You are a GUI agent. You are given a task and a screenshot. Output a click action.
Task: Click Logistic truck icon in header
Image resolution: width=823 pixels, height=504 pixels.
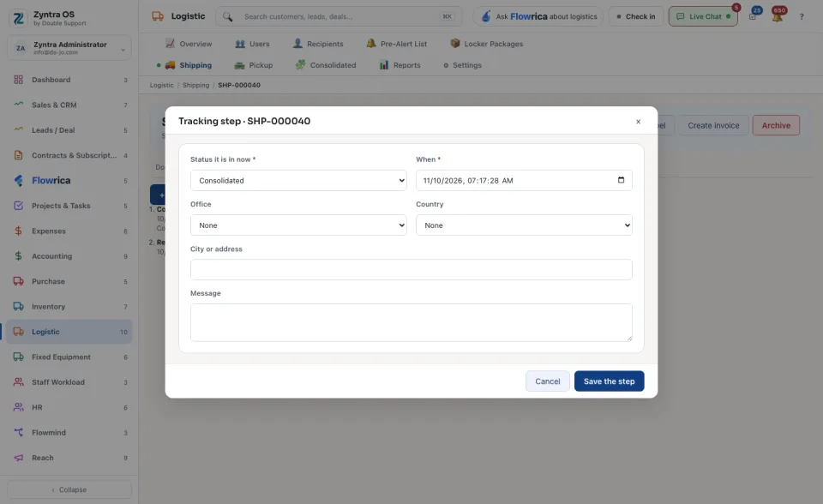coord(158,16)
